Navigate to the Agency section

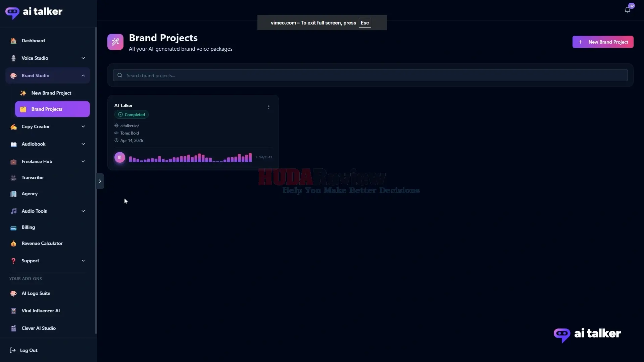(x=48, y=194)
